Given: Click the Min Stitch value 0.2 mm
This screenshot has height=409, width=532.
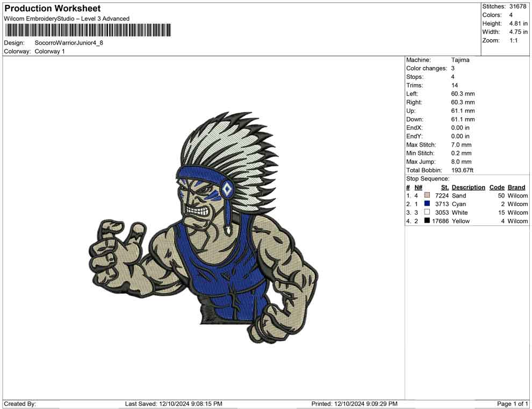Looking at the screenshot, I should coord(462,153).
